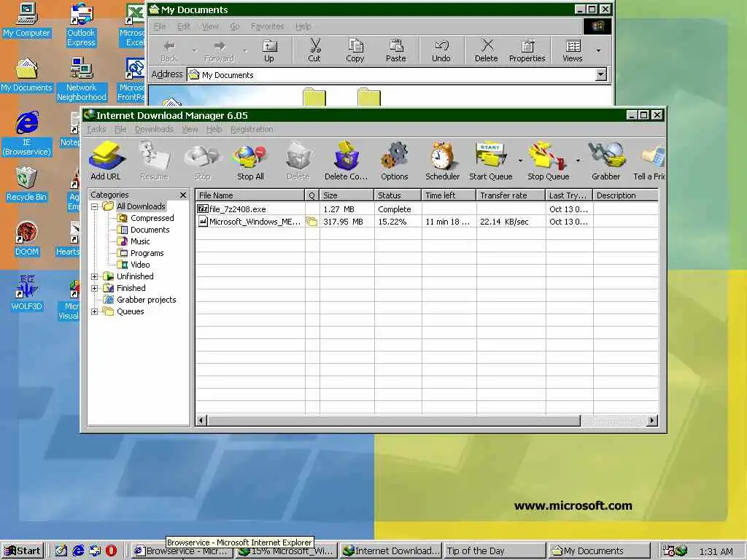This screenshot has height=560, width=747.
Task: Open the Views dropdown arrow
Action: 598,50
